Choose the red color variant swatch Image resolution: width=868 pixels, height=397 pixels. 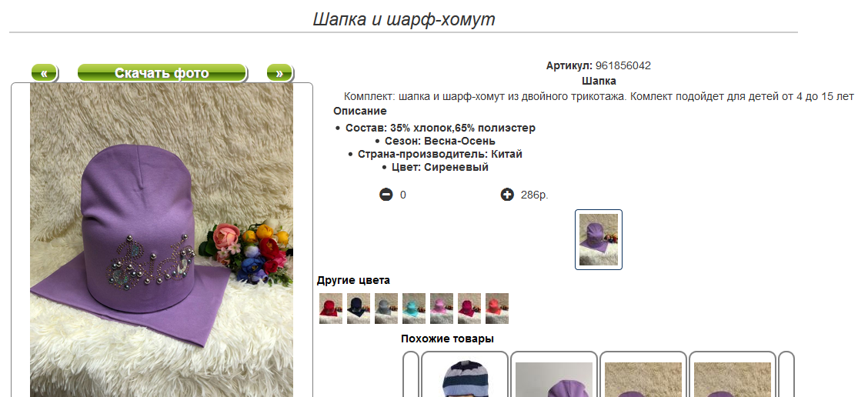point(331,309)
